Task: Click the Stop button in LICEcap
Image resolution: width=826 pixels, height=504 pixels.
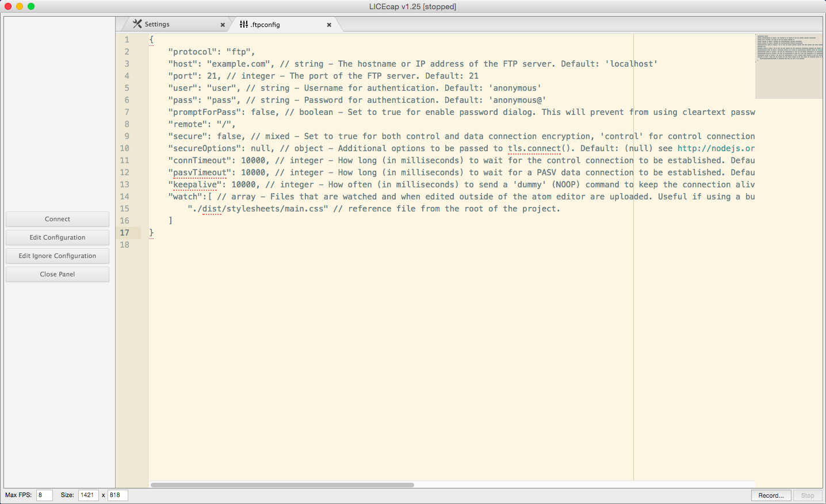Action: click(x=808, y=495)
